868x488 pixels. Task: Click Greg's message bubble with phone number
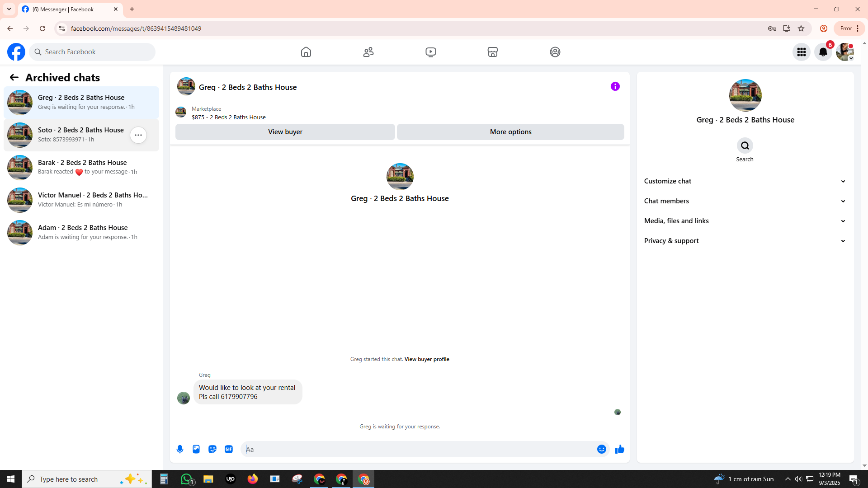[x=248, y=392]
